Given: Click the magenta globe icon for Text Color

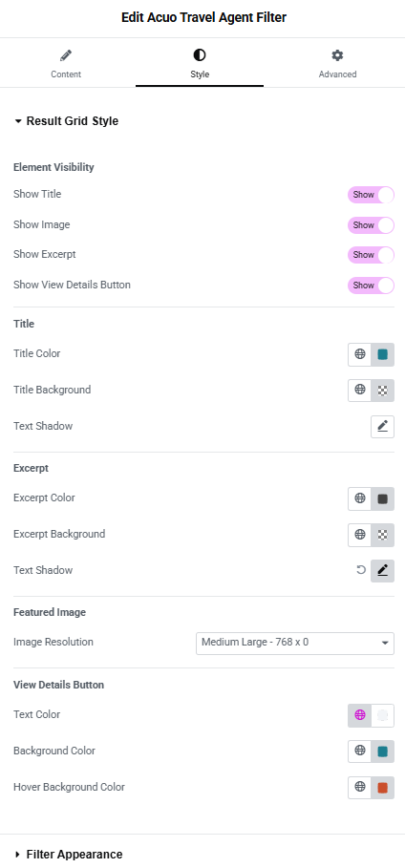Looking at the screenshot, I should click(x=360, y=715).
